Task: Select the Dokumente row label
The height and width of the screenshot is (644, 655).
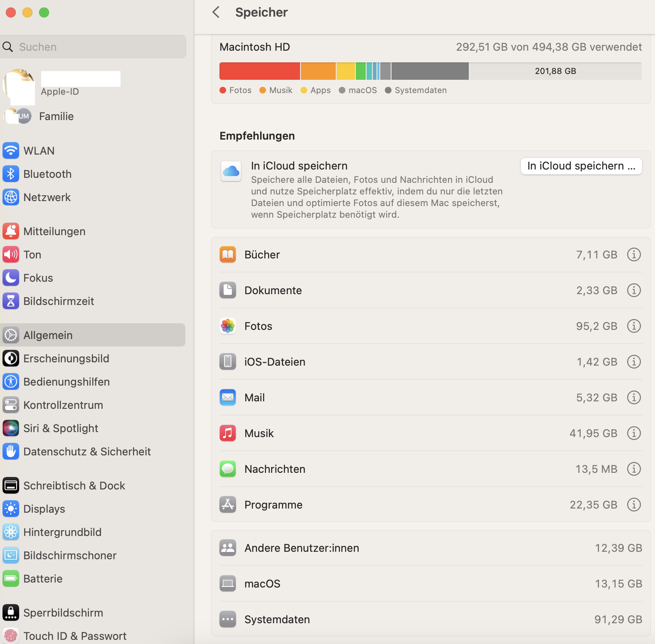Action: 273,290
